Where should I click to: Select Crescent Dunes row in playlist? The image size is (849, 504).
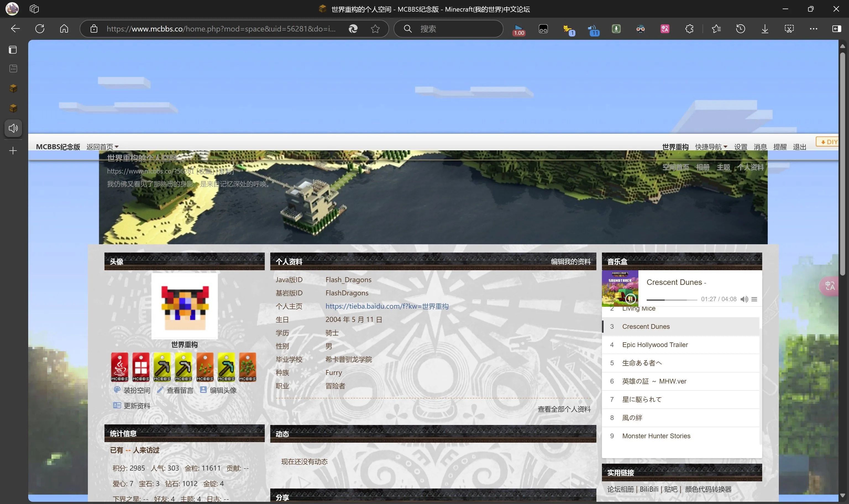pyautogui.click(x=681, y=326)
